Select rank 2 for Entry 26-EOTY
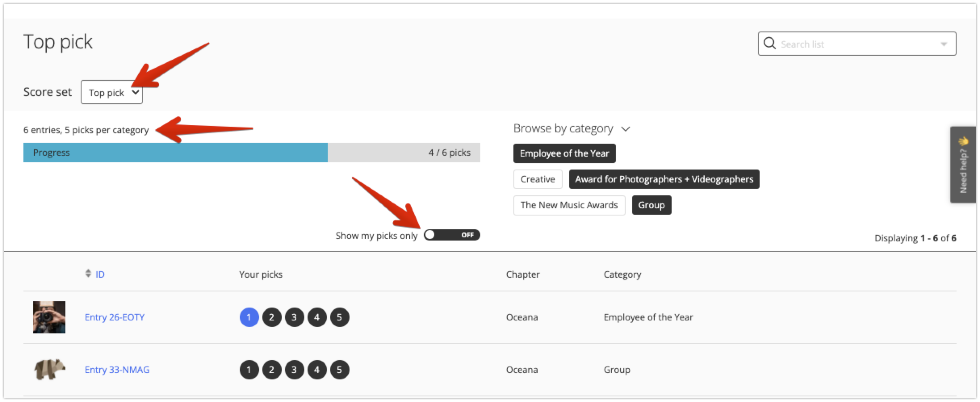 [x=272, y=317]
